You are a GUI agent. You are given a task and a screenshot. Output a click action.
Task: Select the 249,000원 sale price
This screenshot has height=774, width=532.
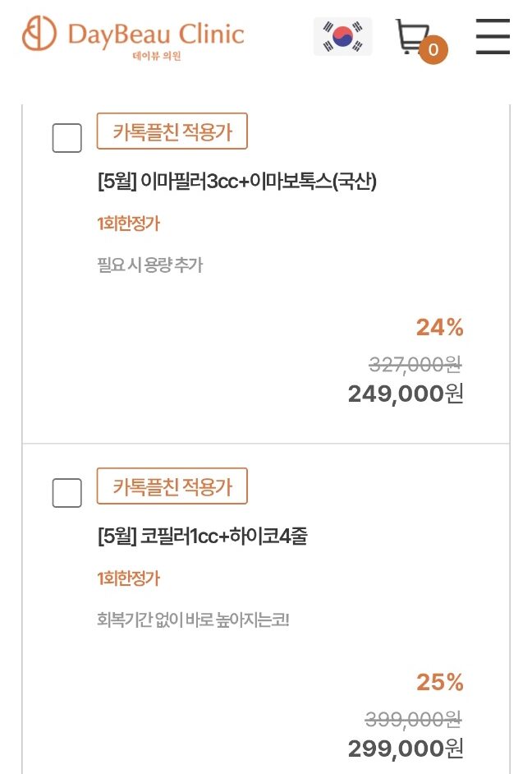(x=406, y=394)
